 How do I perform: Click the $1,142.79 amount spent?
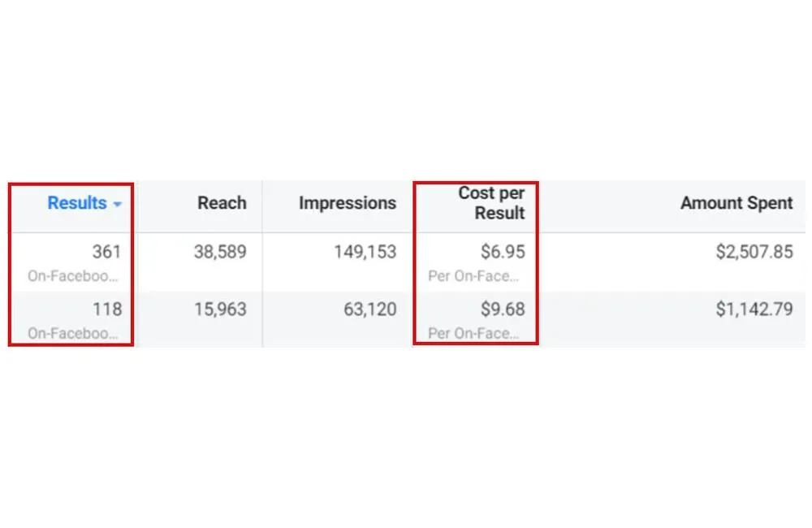click(x=754, y=309)
